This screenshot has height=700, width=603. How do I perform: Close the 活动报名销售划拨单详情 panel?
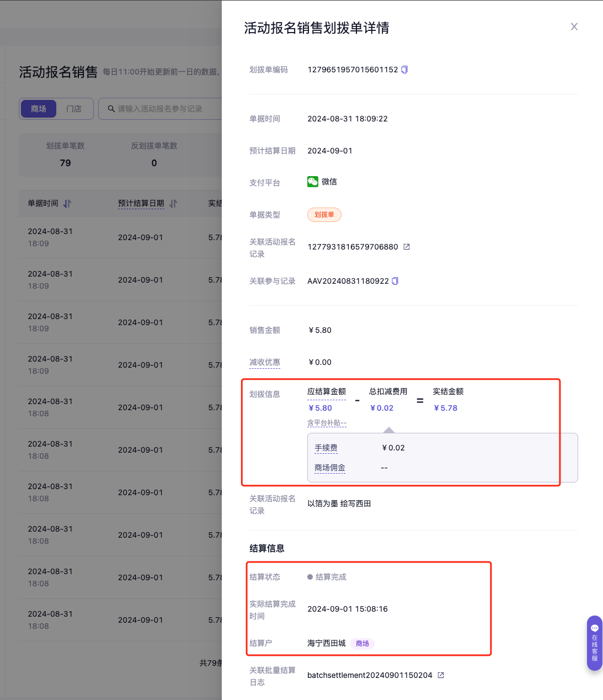click(574, 26)
